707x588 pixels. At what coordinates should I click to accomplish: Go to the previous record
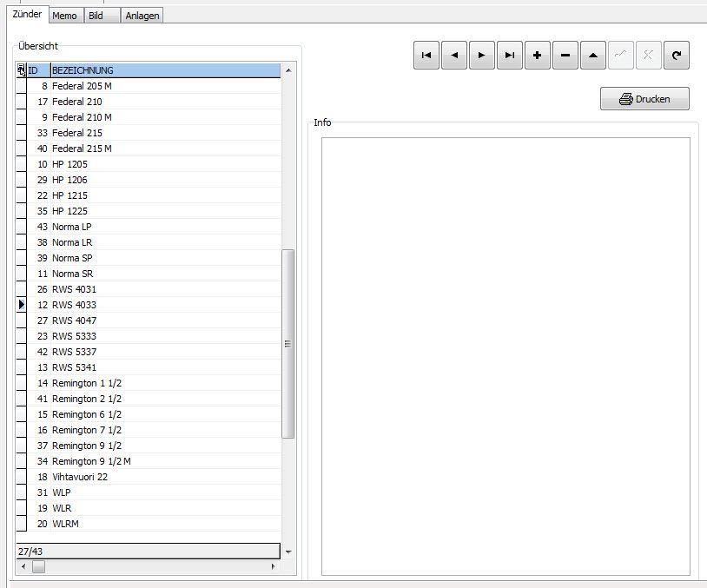(x=454, y=55)
